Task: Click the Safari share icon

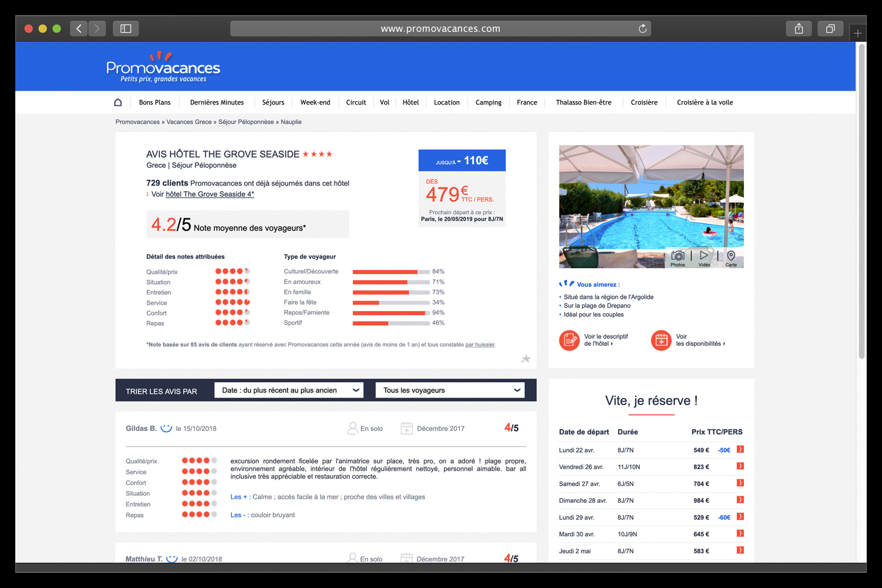Action: (799, 29)
